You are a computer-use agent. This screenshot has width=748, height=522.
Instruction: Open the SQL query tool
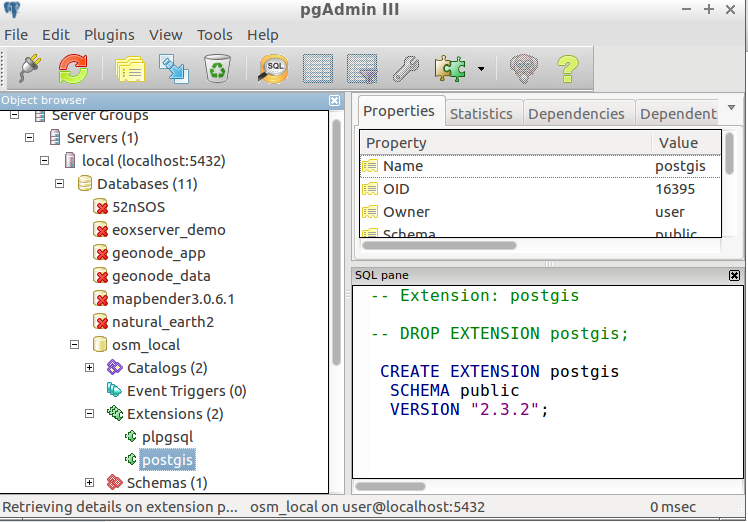click(273, 69)
